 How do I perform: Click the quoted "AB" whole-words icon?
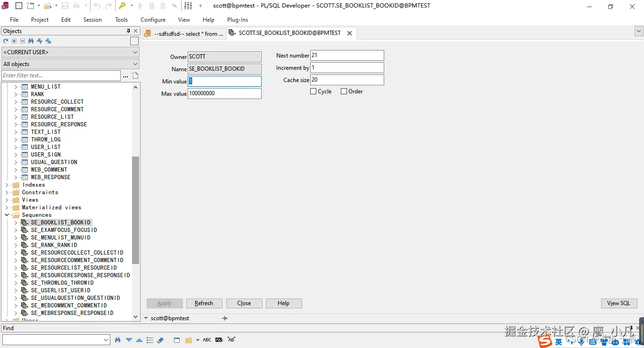231,340
